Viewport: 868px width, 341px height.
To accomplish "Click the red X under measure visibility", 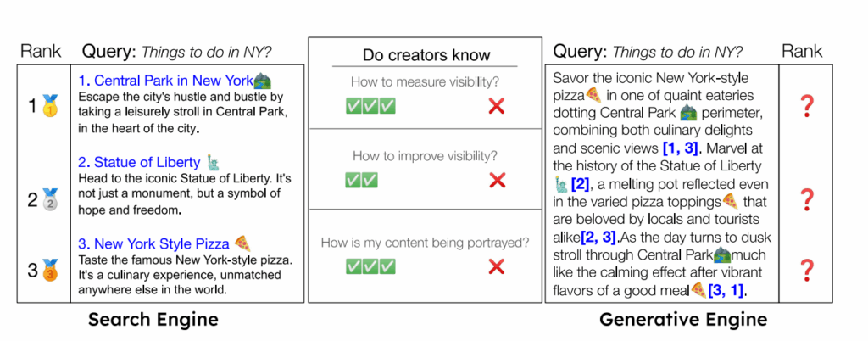I will click(498, 107).
